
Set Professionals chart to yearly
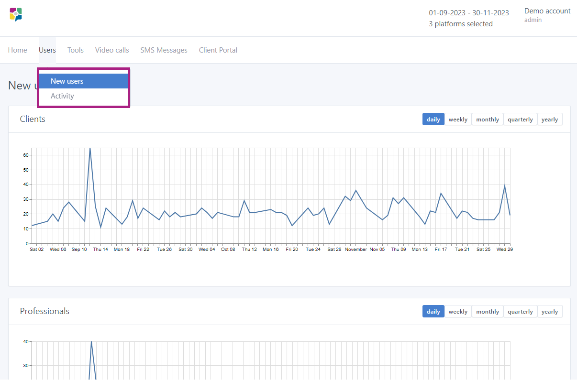click(550, 312)
